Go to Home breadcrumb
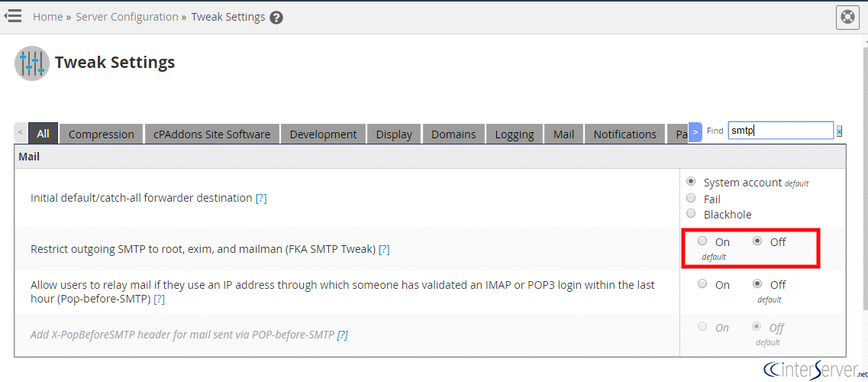The height and width of the screenshot is (382, 868). (47, 17)
